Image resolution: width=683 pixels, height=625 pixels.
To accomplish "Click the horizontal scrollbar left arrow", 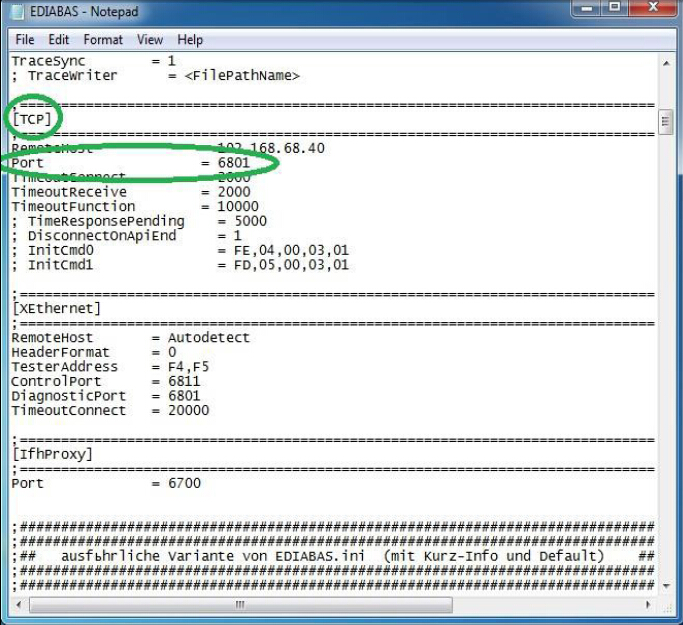I will click(x=19, y=605).
